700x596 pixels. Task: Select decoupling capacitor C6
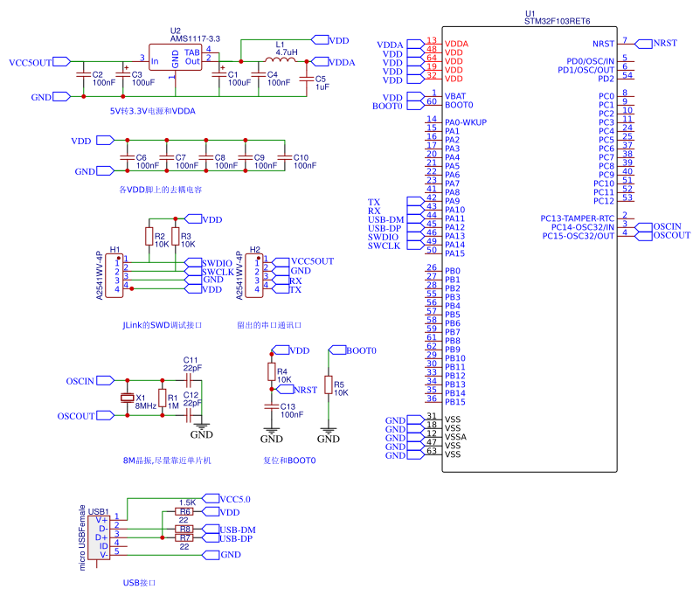click(128, 157)
